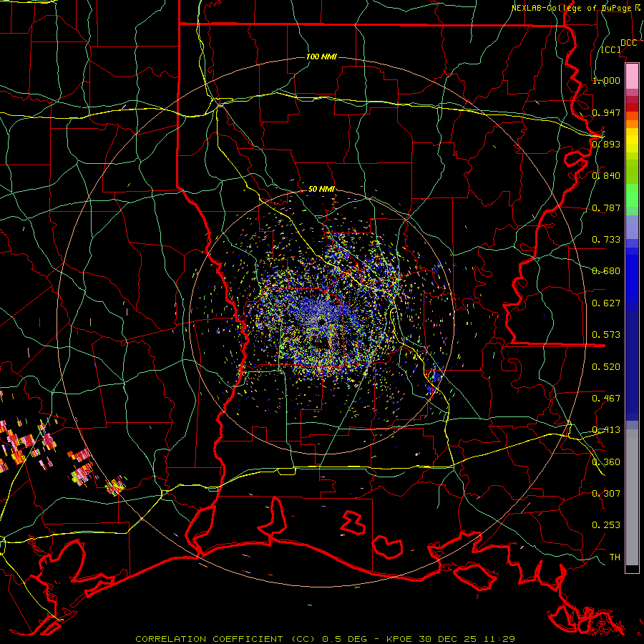Click the 100 NMI range ring label
Image resolution: width=644 pixels, height=644 pixels.
point(321,57)
